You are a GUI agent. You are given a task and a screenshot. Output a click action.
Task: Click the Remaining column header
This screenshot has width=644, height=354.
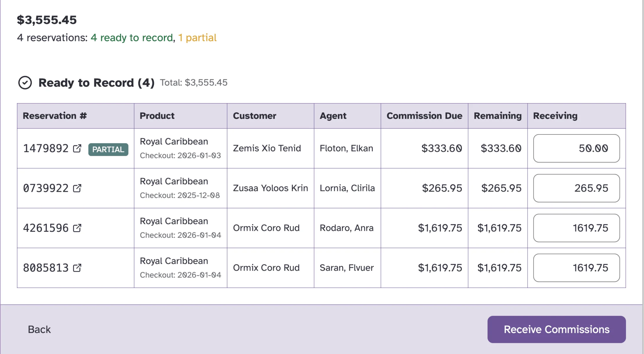497,116
